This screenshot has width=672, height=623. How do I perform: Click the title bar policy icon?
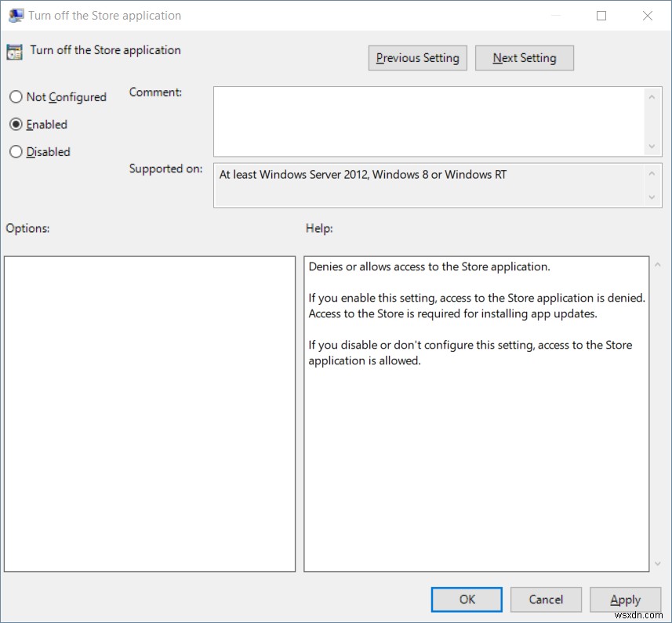[x=15, y=16]
